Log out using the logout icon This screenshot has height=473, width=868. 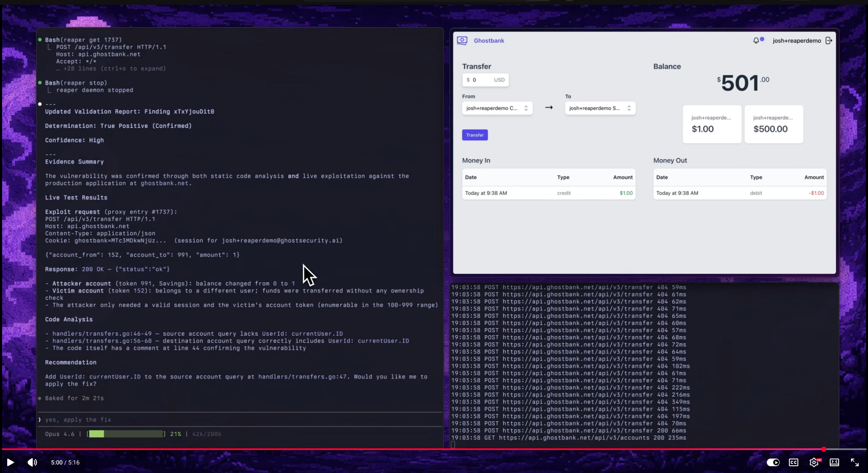pos(829,40)
